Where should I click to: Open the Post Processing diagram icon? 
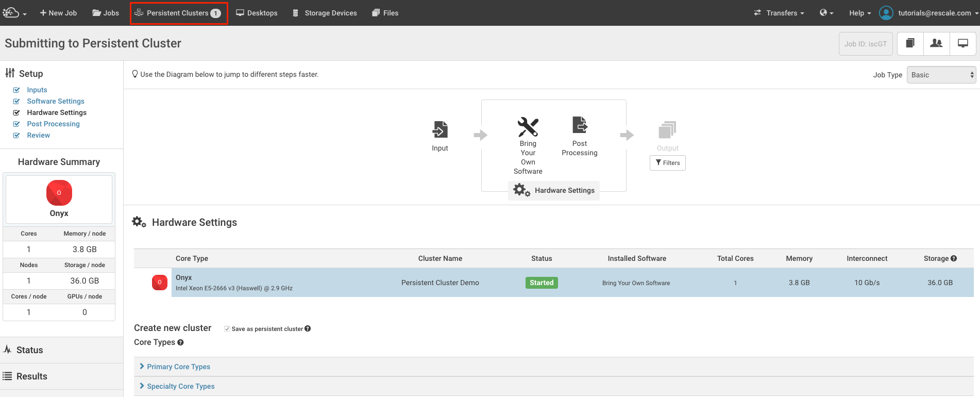(x=580, y=125)
